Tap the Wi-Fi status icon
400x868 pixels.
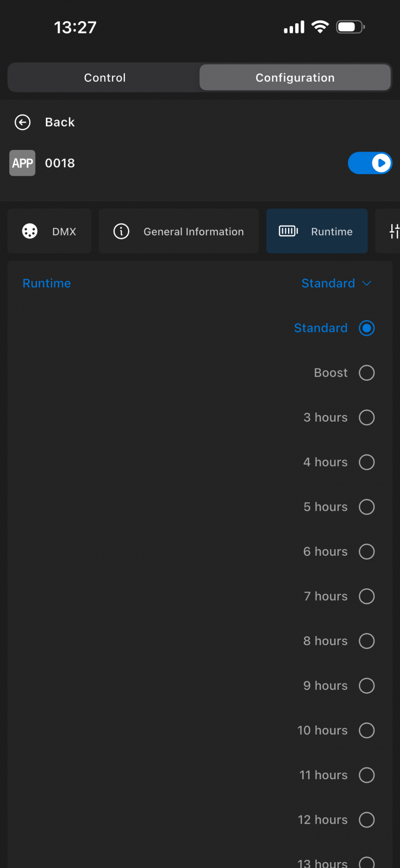coord(320,27)
